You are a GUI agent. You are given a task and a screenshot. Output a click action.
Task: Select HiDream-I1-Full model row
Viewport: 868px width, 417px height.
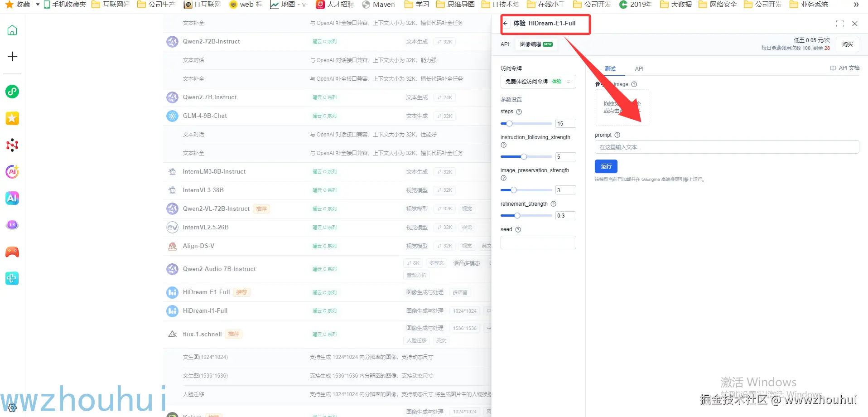[x=327, y=311]
